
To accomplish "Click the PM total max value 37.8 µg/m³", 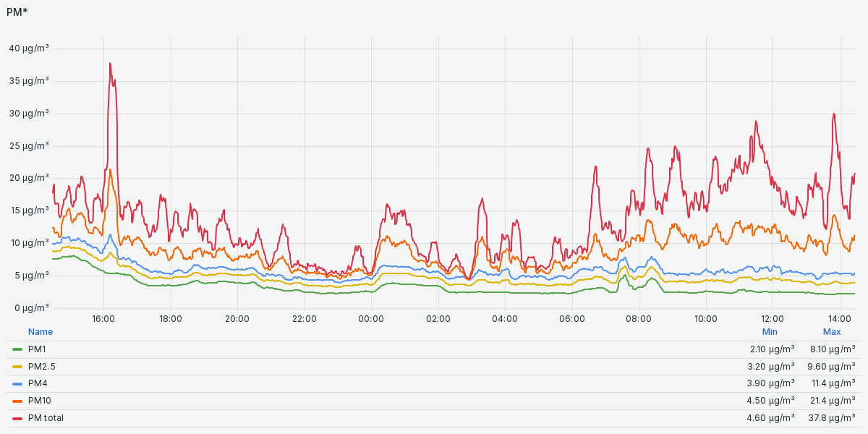I will pos(831,418).
